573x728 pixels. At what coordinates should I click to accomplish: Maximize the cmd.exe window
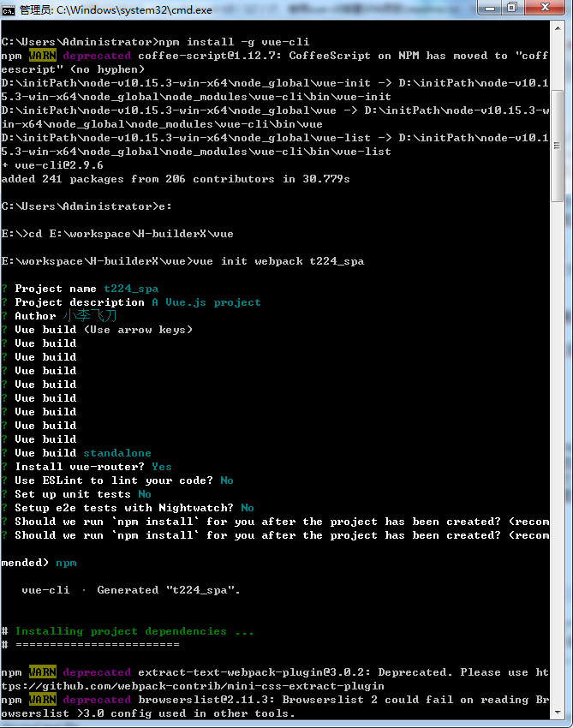513,8
